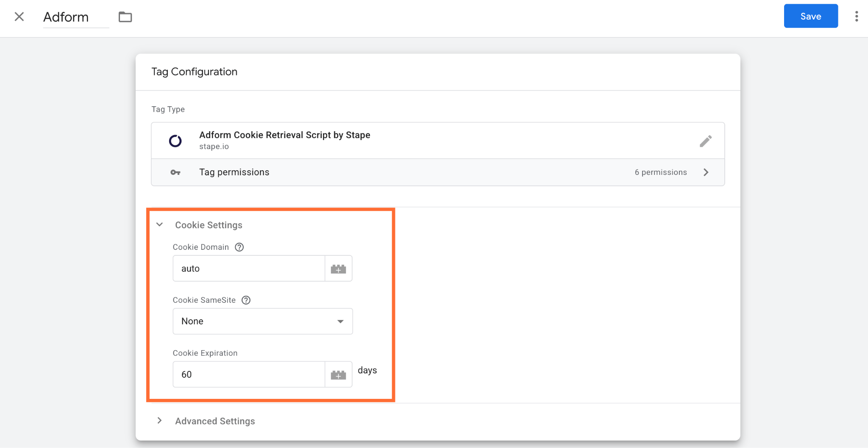Expand Tag permissions chevron arrow
This screenshot has width=868, height=448.
coord(706,172)
